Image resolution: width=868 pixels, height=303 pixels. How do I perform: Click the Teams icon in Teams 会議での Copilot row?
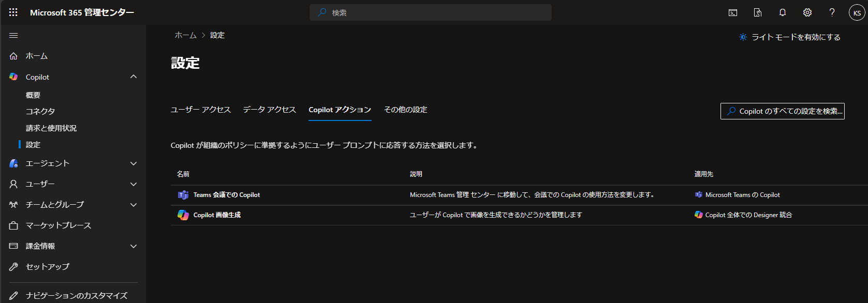coord(183,195)
